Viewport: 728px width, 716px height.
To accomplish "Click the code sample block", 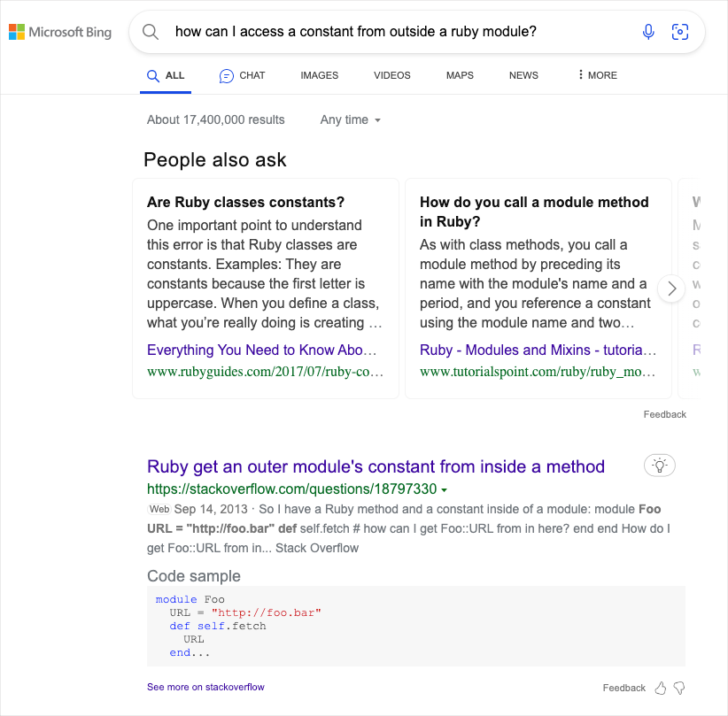I will (x=416, y=626).
